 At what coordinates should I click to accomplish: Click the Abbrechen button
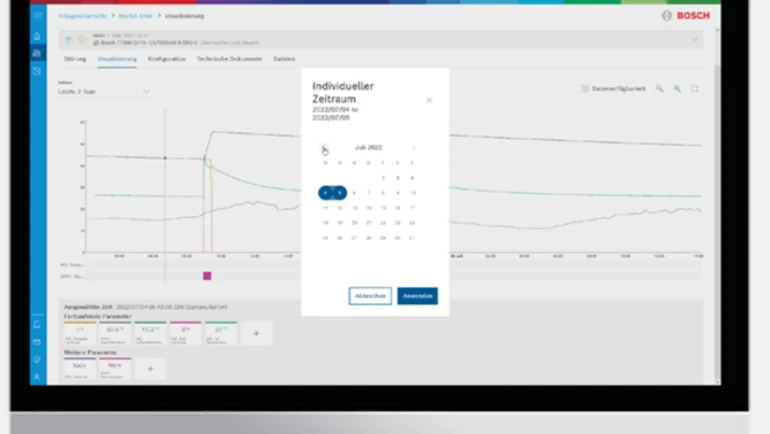click(370, 296)
